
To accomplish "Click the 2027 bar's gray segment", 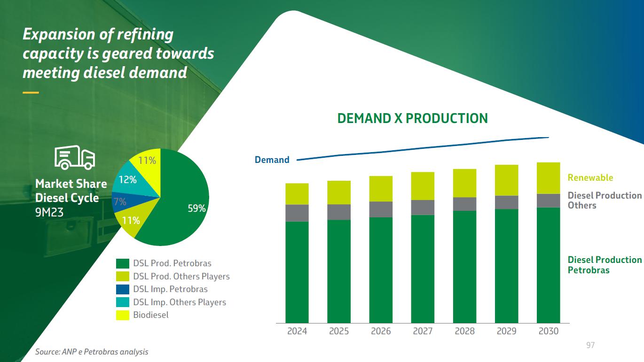I will pyautogui.click(x=423, y=207).
